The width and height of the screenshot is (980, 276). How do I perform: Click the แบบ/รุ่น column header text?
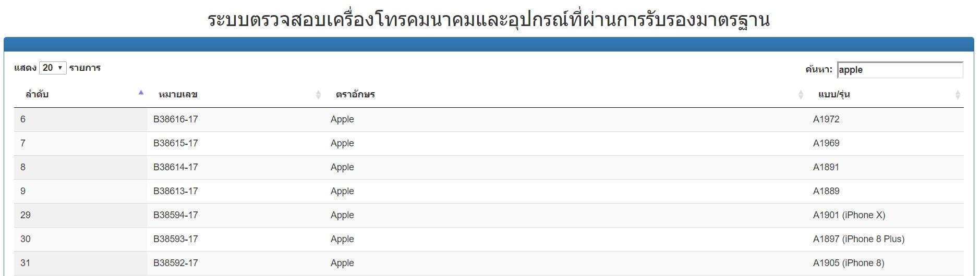pyautogui.click(x=834, y=95)
